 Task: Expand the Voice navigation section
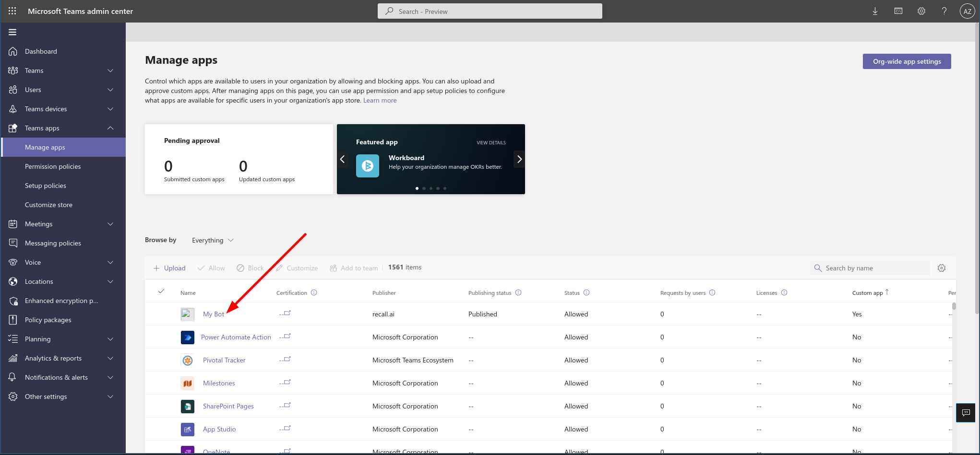click(110, 262)
